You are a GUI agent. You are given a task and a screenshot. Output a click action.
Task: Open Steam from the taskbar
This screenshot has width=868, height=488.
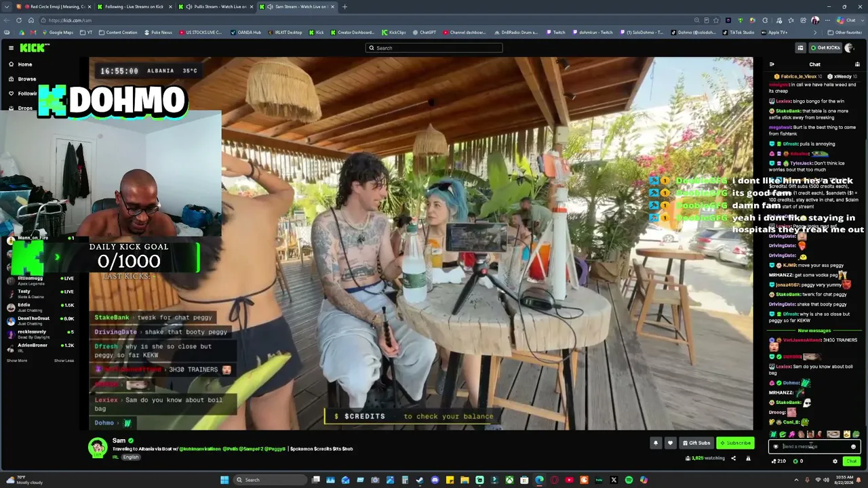[420, 480]
